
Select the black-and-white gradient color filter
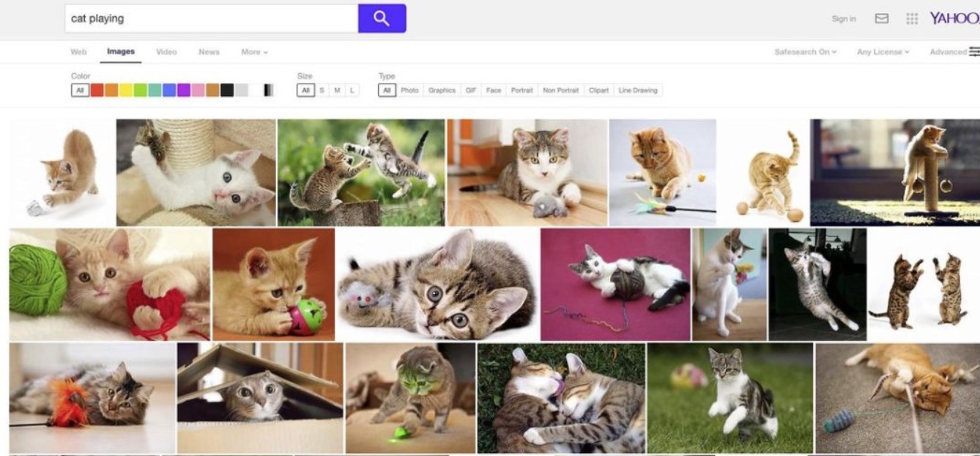tap(269, 90)
